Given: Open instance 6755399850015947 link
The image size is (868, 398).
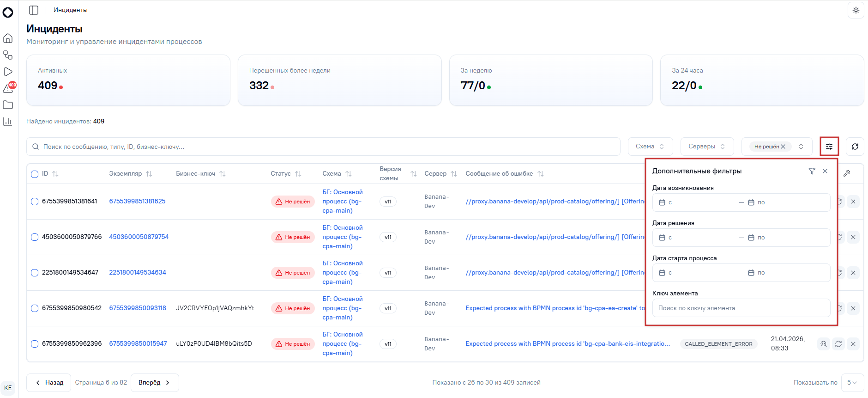Looking at the screenshot, I should pos(138,344).
